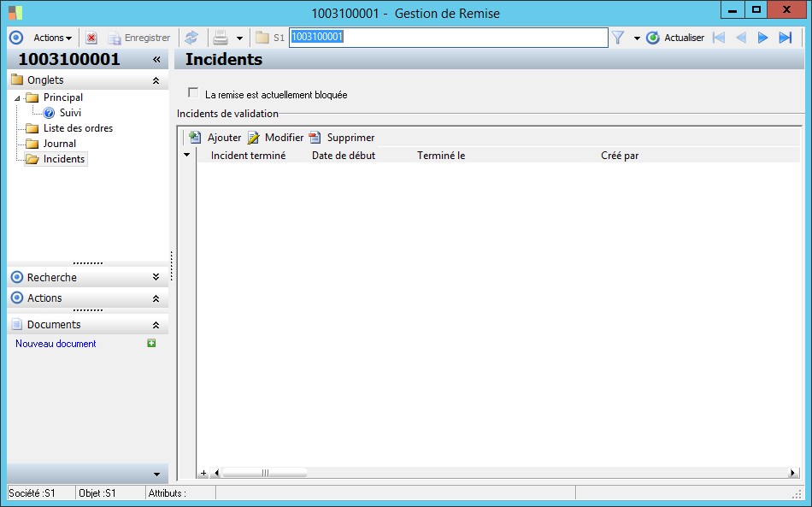Click the printer icon

[x=221, y=38]
